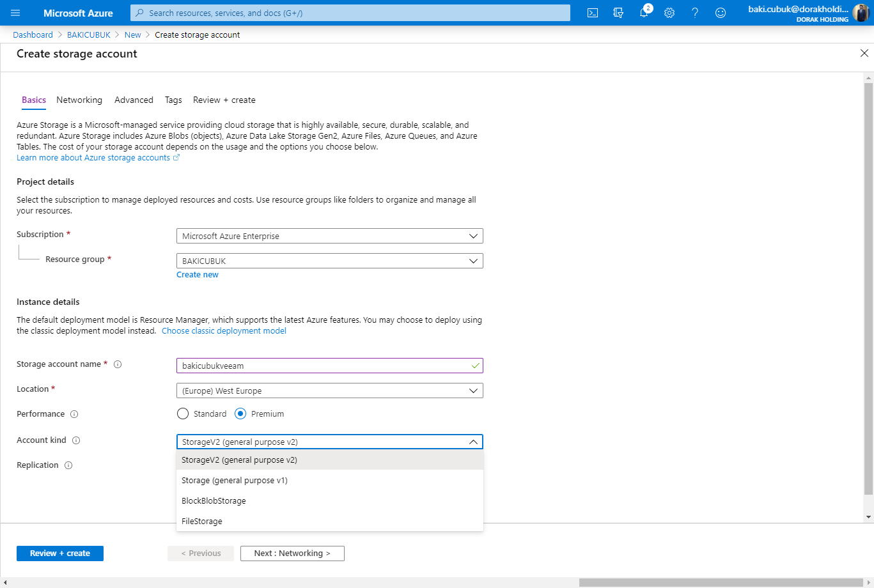Focus the top search resources box
The image size is (874, 588).
(350, 13)
